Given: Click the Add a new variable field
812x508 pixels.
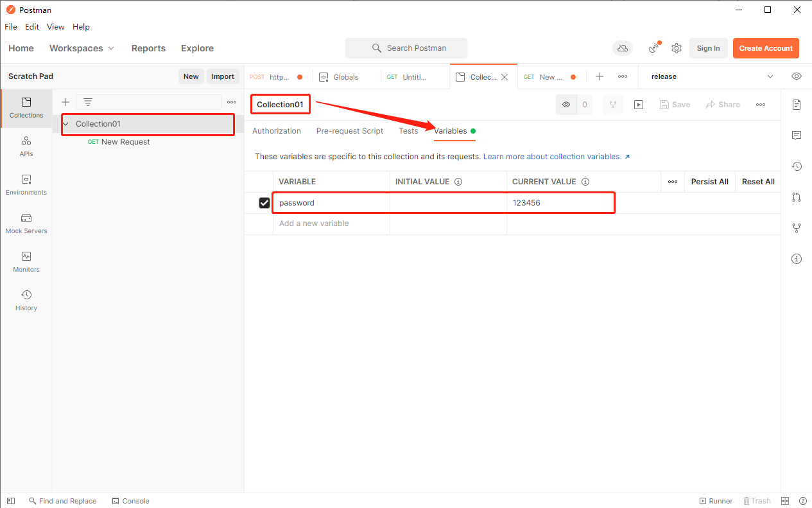Looking at the screenshot, I should coord(331,223).
